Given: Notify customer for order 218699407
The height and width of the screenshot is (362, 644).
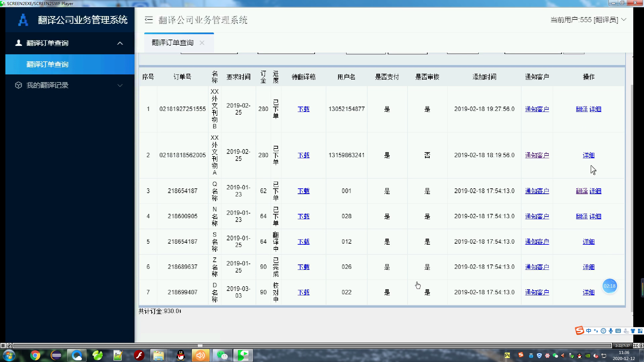Looking at the screenshot, I should [x=537, y=292].
